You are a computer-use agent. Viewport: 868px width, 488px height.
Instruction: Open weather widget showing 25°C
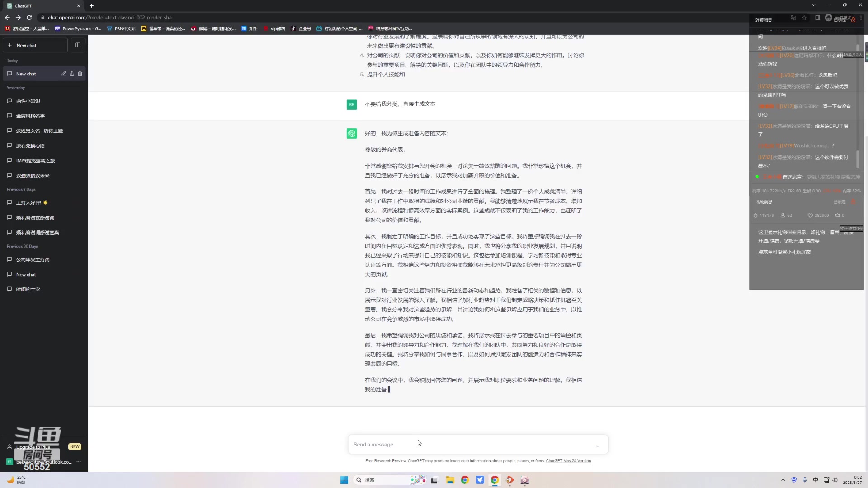pos(17,480)
